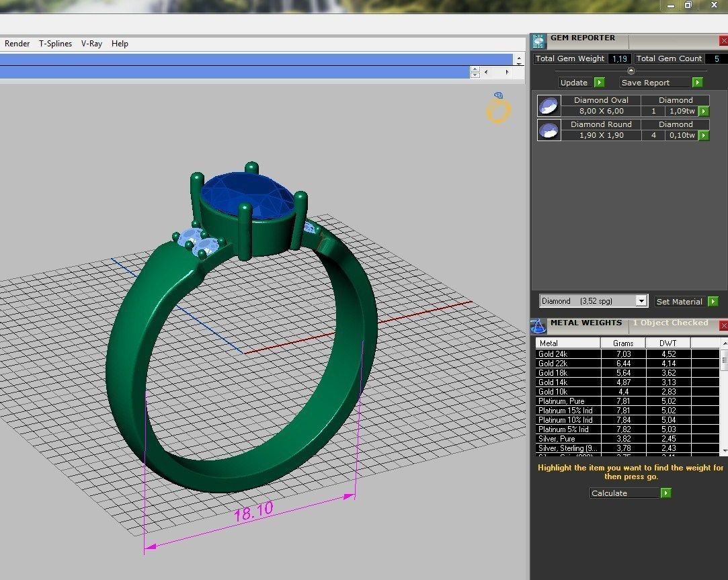The height and width of the screenshot is (580, 728).
Task: Click the Grams column header
Action: (x=623, y=343)
